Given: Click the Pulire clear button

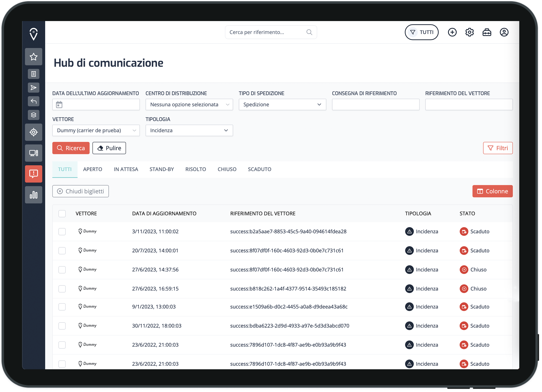Looking at the screenshot, I should click(109, 148).
